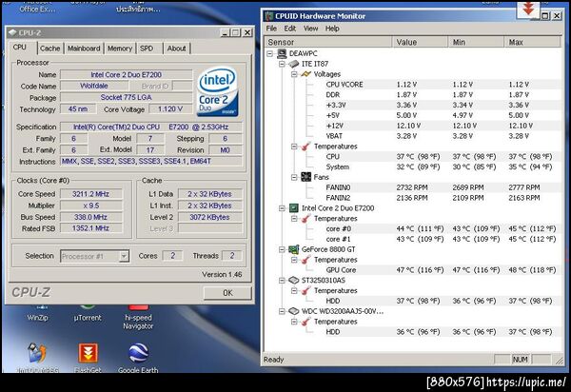Screen dimensions: 571x392
Task: Open the µTorrent desktop shortcut
Action: pos(88,314)
